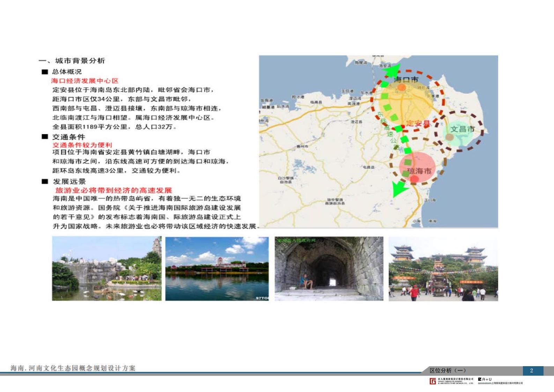Select the 一、城市背景分析 heading
This screenshot has height=392, width=554.
pos(72,61)
